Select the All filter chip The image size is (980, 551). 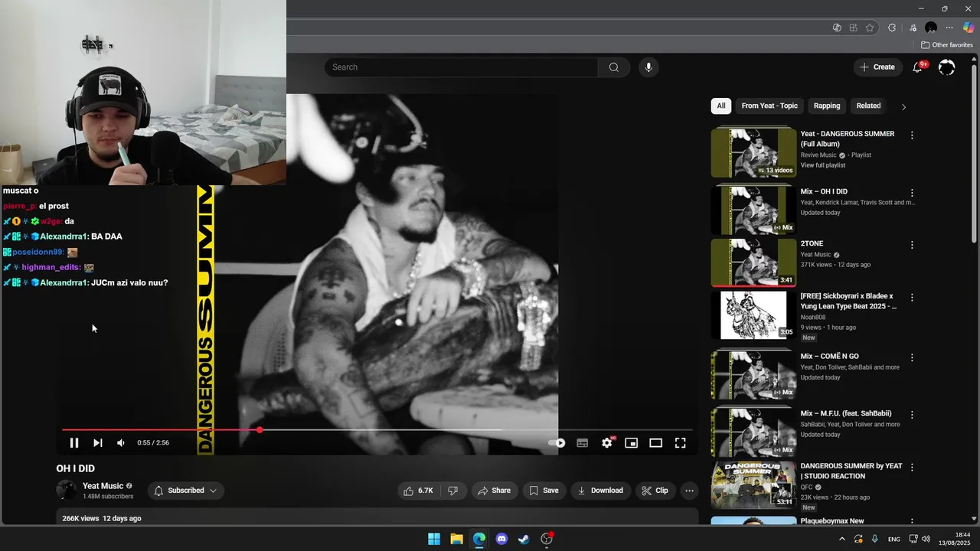point(721,106)
